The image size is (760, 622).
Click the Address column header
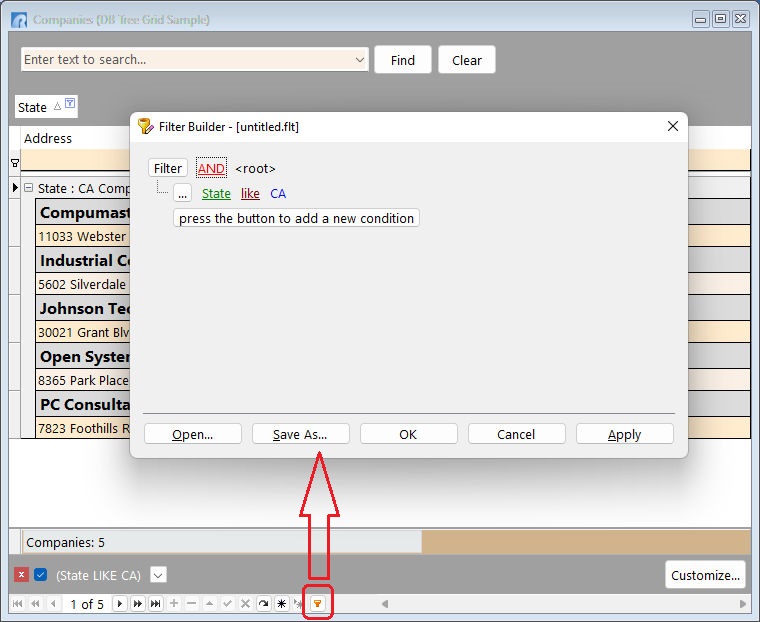(76, 138)
